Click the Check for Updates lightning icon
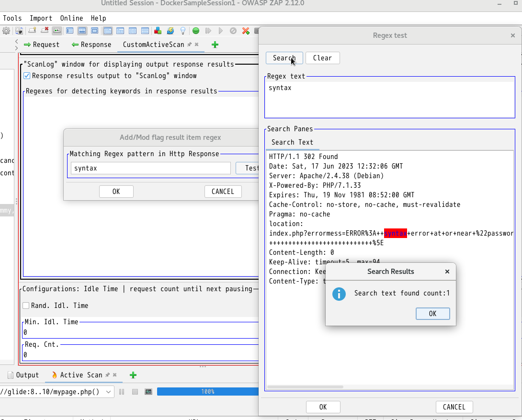 170,30
